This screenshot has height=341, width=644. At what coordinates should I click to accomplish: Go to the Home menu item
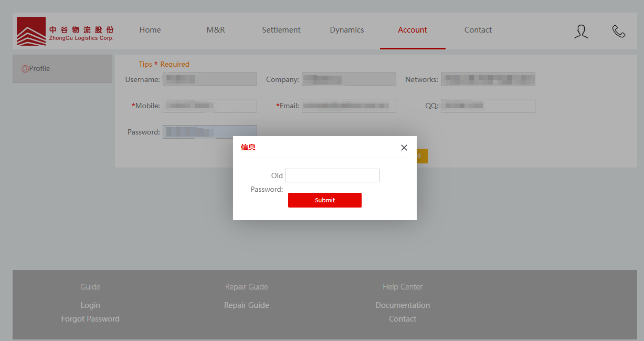pyautogui.click(x=150, y=30)
